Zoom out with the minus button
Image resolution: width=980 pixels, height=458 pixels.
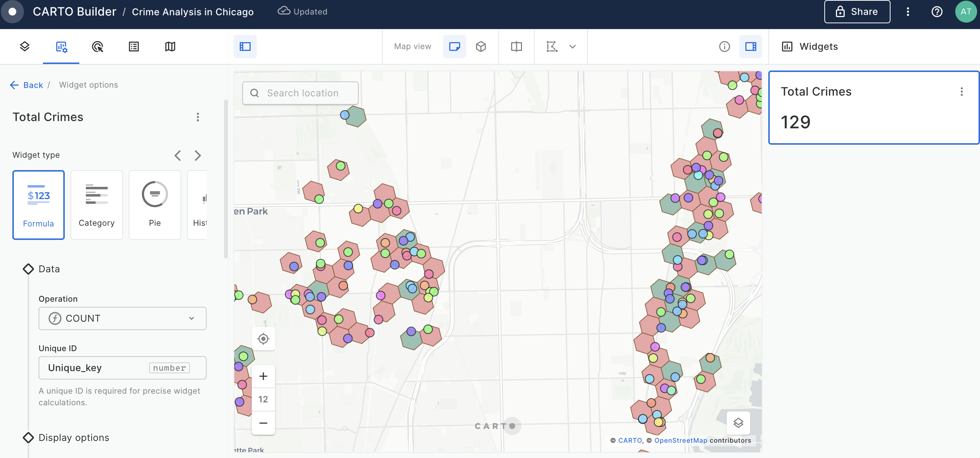click(263, 423)
